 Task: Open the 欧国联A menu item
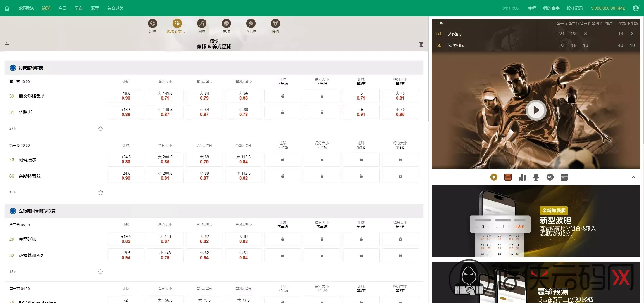pyautogui.click(x=26, y=8)
